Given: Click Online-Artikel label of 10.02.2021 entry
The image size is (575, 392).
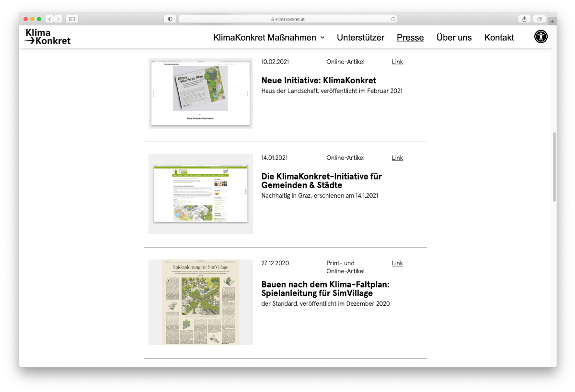Looking at the screenshot, I should [x=345, y=62].
